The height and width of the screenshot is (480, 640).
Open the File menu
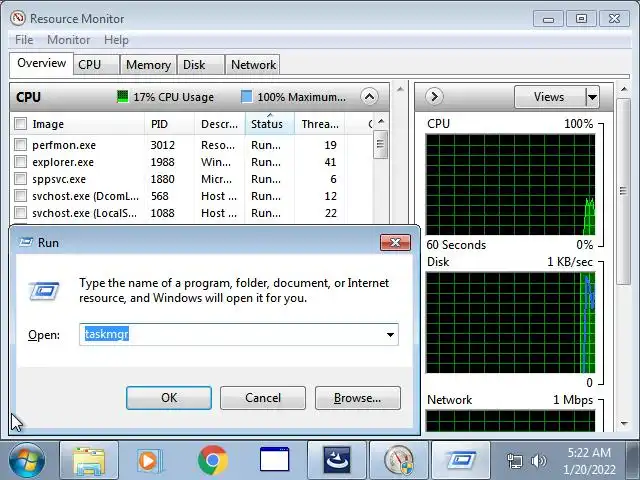click(x=24, y=40)
